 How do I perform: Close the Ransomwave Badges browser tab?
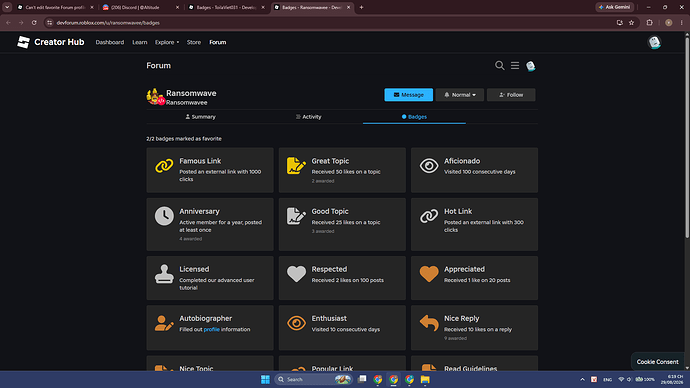coord(349,7)
